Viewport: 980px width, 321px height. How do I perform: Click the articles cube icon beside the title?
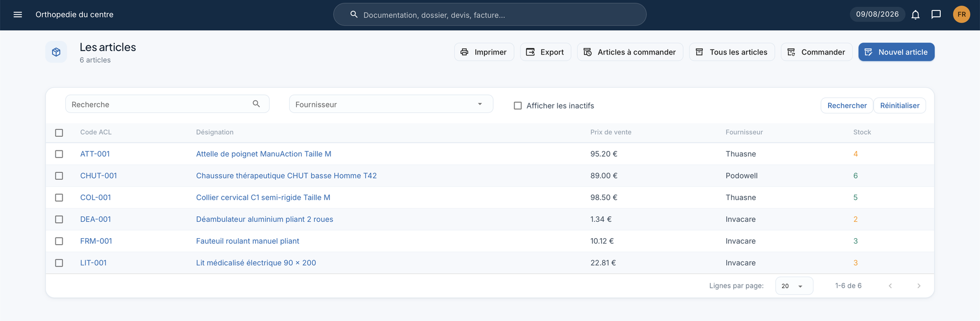coord(56,52)
